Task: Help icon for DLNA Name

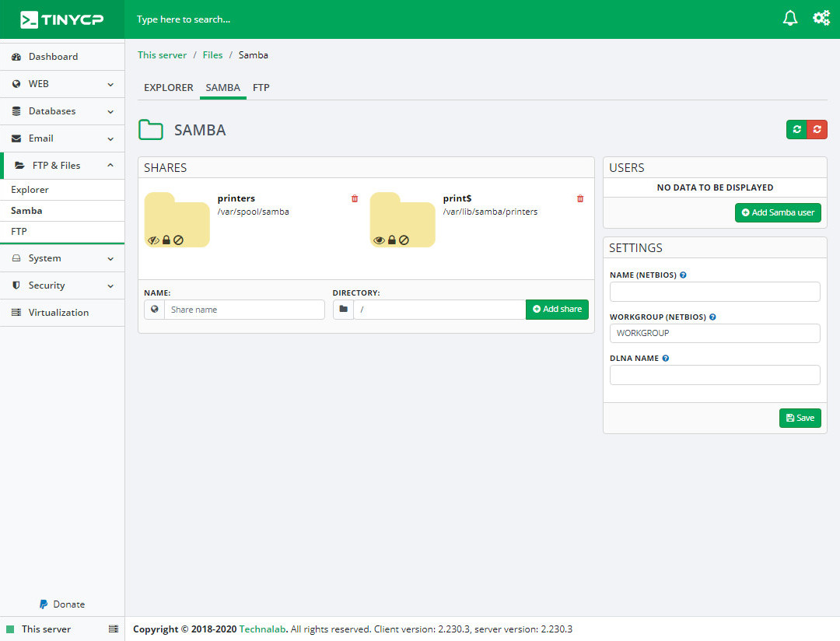Action: 665,358
